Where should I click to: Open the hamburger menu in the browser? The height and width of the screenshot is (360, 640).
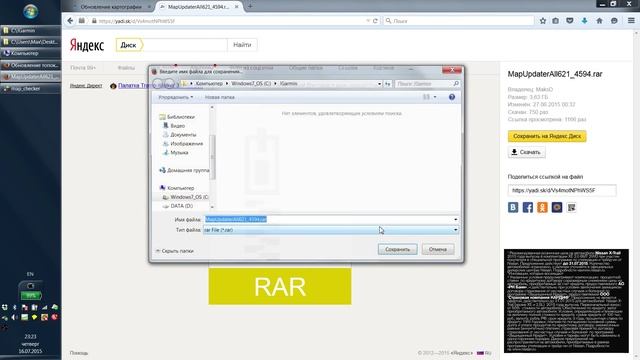pos(631,21)
